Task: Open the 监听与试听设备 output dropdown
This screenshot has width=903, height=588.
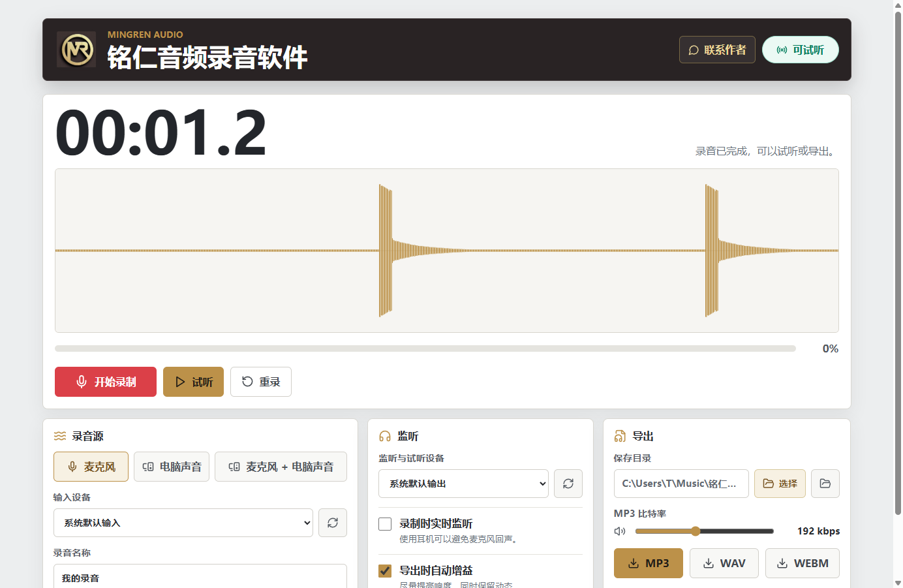Action: 463,484
